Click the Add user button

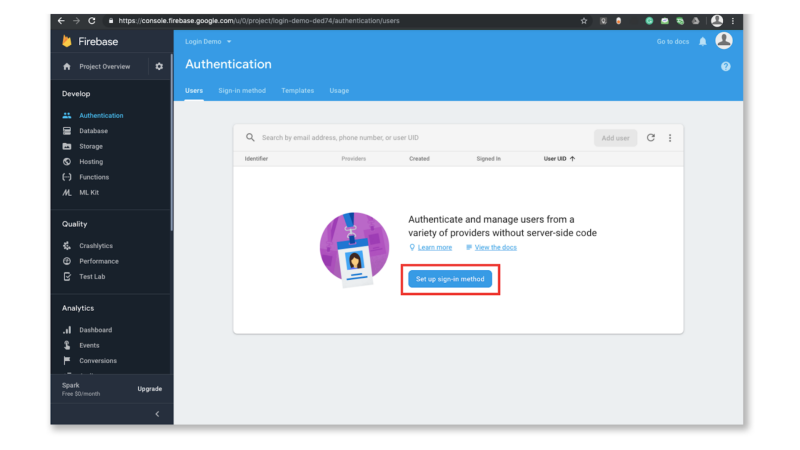pyautogui.click(x=615, y=138)
